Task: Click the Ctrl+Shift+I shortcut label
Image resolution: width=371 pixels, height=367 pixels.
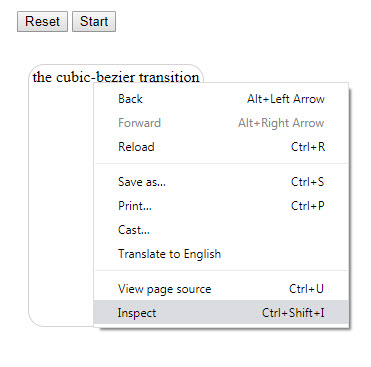Action: pyautogui.click(x=293, y=313)
